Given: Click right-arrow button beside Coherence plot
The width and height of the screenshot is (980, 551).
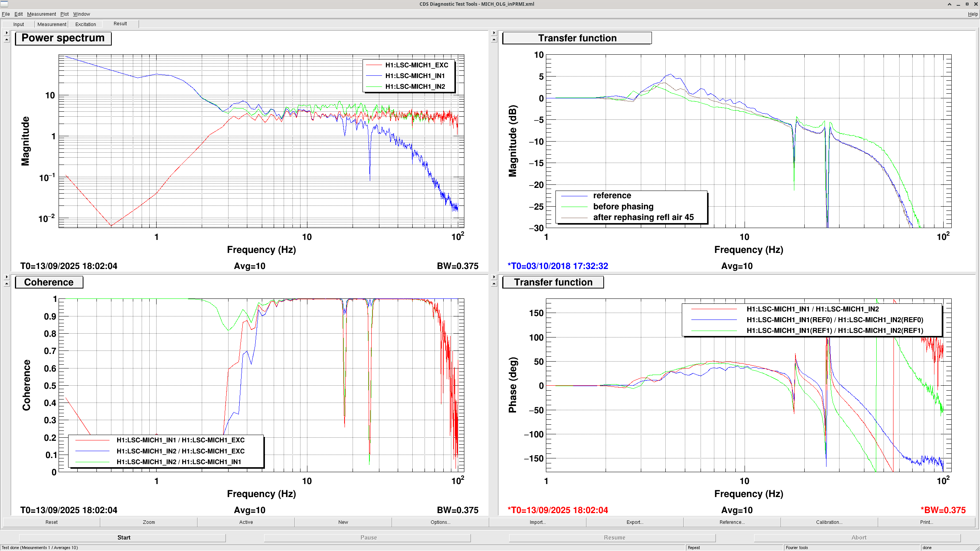Looking at the screenshot, I should tap(7, 277).
